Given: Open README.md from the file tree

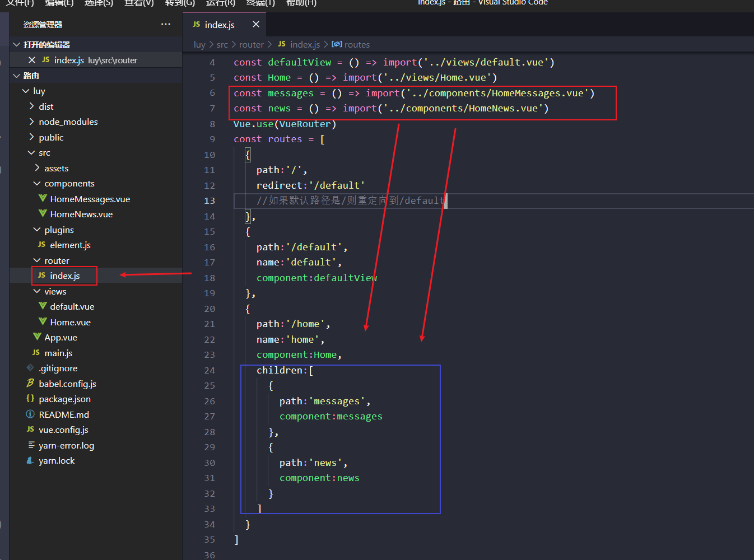Looking at the screenshot, I should tap(64, 414).
